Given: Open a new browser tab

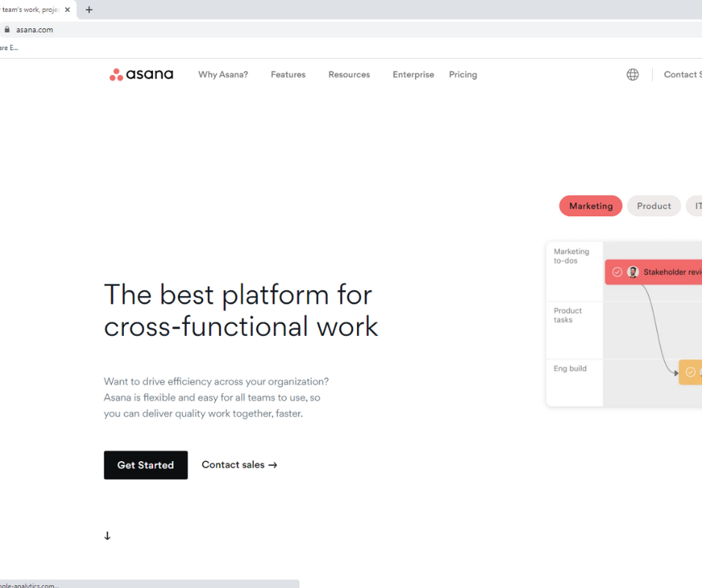Looking at the screenshot, I should [x=89, y=10].
